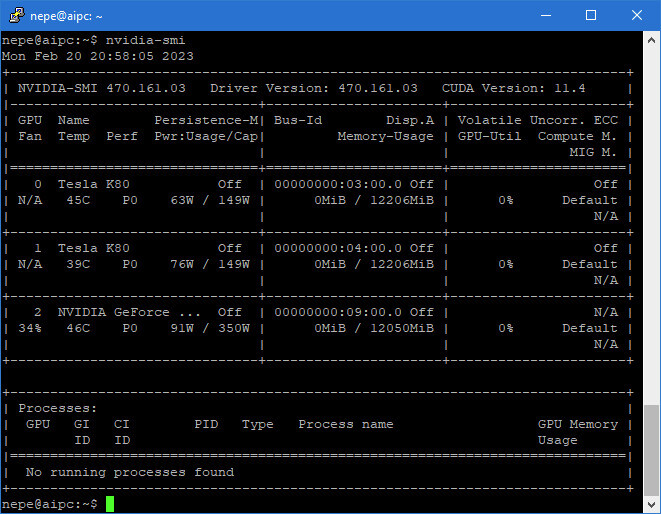Click the scrollbar down arrow
The width and height of the screenshot is (661, 514).
coord(651,504)
